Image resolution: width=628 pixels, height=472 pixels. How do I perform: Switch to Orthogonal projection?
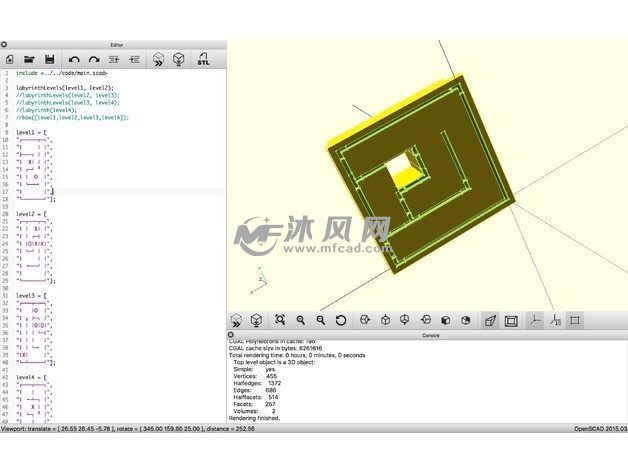tap(511, 320)
